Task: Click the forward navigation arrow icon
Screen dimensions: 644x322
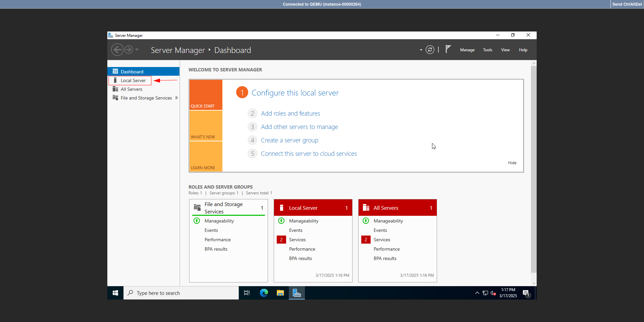Action: click(x=129, y=50)
